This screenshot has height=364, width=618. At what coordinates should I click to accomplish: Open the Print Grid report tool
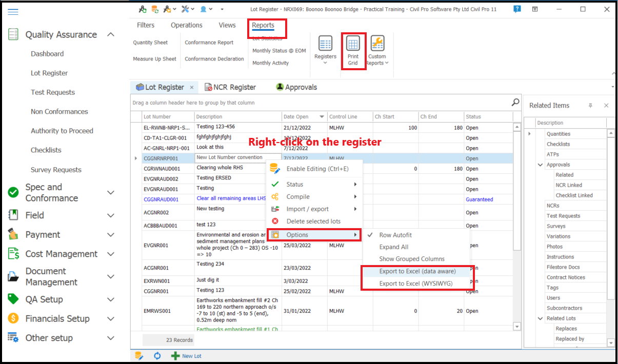[x=353, y=50]
